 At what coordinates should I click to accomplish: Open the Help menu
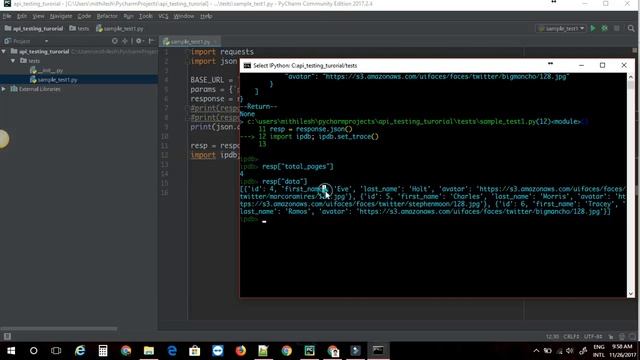click(x=206, y=16)
